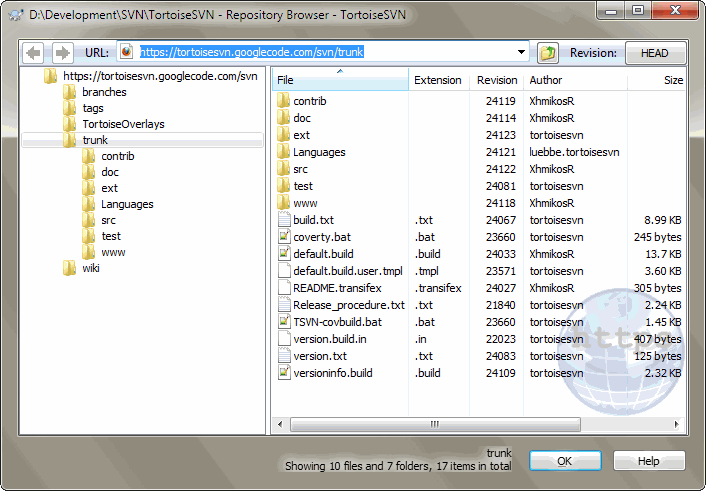706x491 pixels.
Task: Click coverty.bat file icon
Action: point(284,237)
